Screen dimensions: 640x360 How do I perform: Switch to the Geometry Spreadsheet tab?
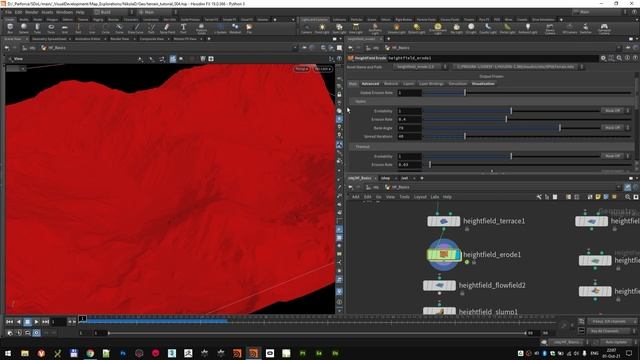pos(49,39)
